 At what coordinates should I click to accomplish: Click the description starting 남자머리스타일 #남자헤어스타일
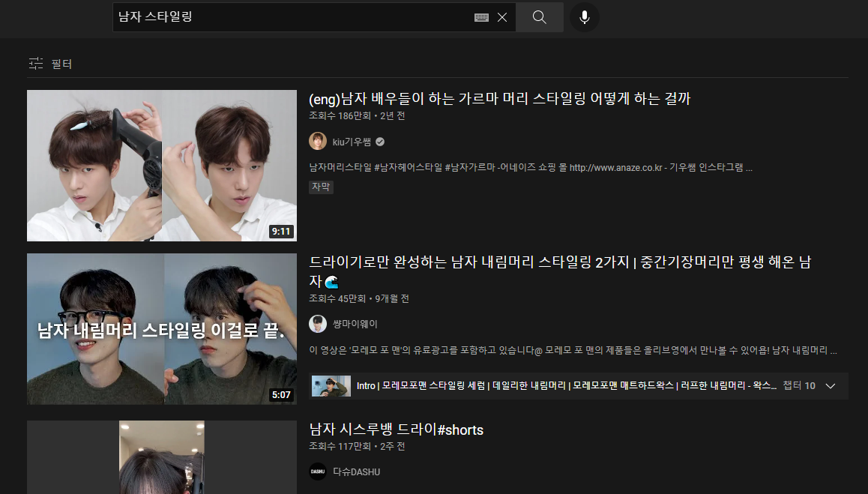(x=531, y=167)
